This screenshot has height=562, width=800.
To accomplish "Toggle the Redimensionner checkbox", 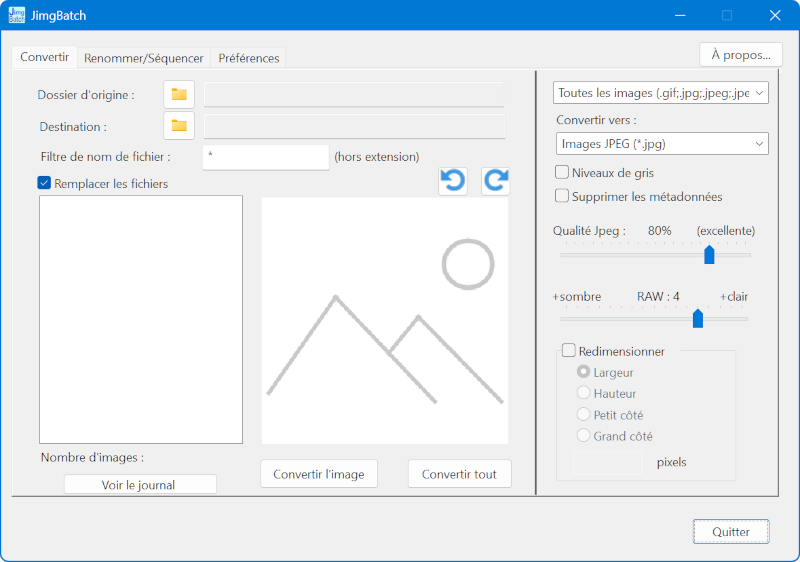I will [x=569, y=351].
